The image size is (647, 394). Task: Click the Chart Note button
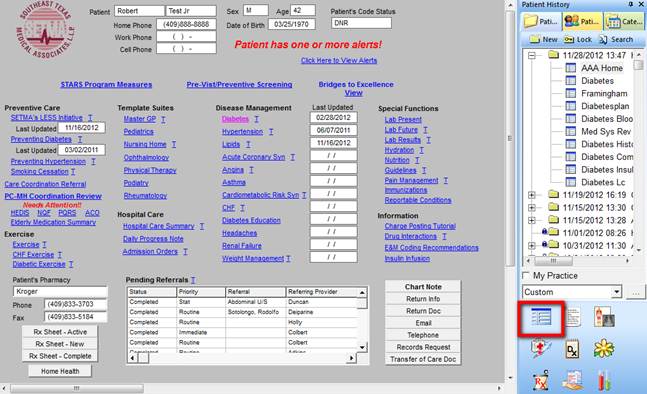coord(423,287)
